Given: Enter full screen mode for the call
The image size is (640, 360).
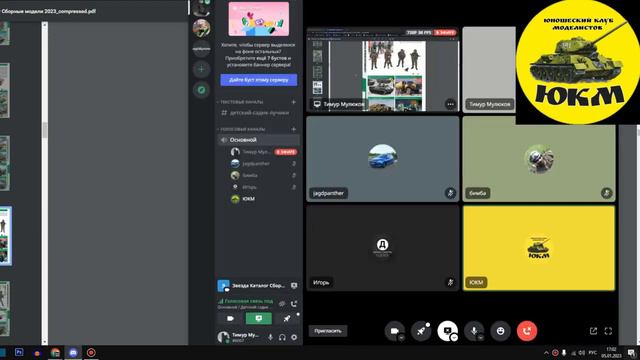Looking at the screenshot, I should point(608,331).
